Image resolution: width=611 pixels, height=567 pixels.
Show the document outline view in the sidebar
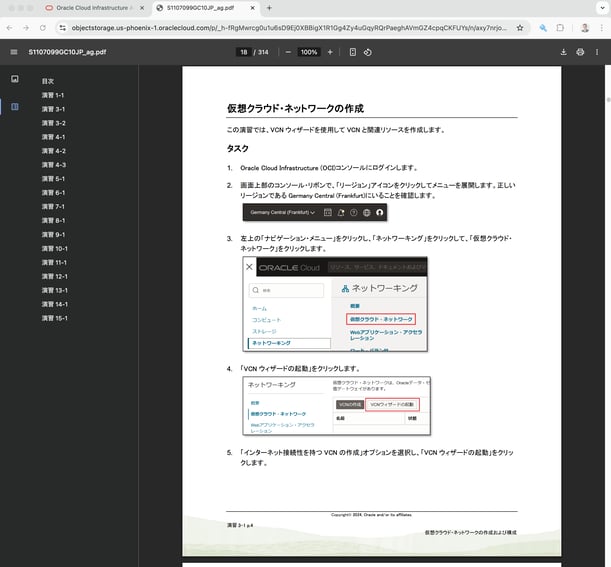point(15,106)
